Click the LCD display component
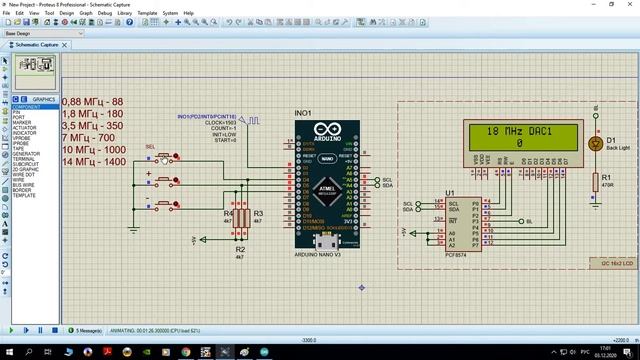The height and width of the screenshot is (360, 640). click(x=523, y=143)
